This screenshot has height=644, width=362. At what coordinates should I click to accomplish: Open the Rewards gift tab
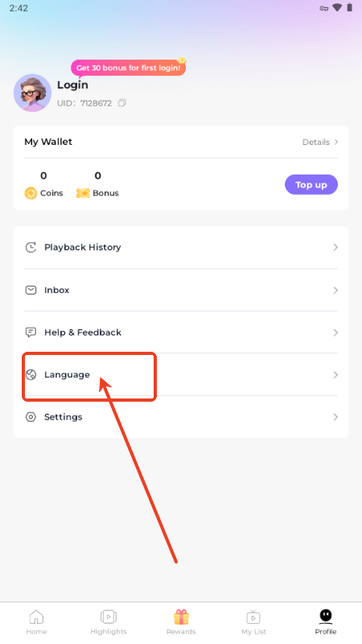pos(181,621)
